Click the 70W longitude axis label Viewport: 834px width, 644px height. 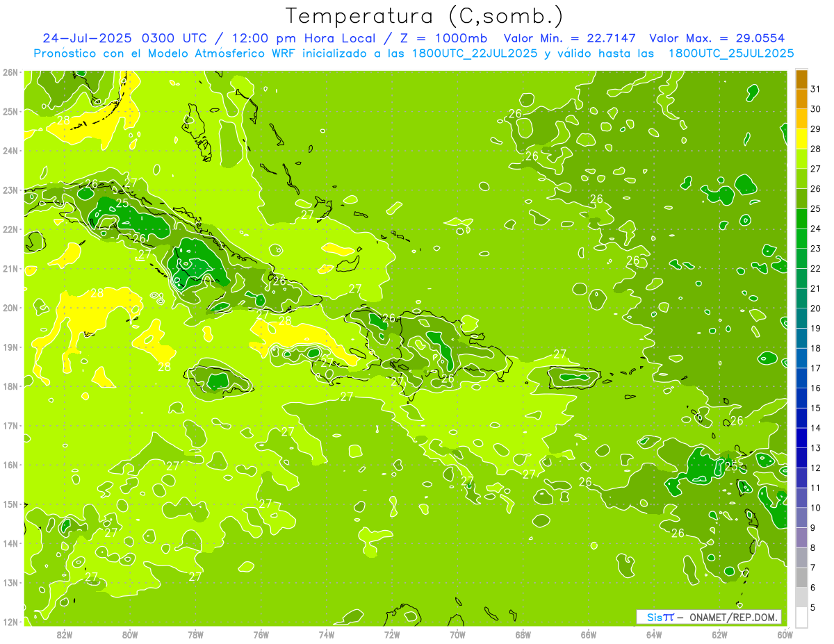(x=457, y=634)
